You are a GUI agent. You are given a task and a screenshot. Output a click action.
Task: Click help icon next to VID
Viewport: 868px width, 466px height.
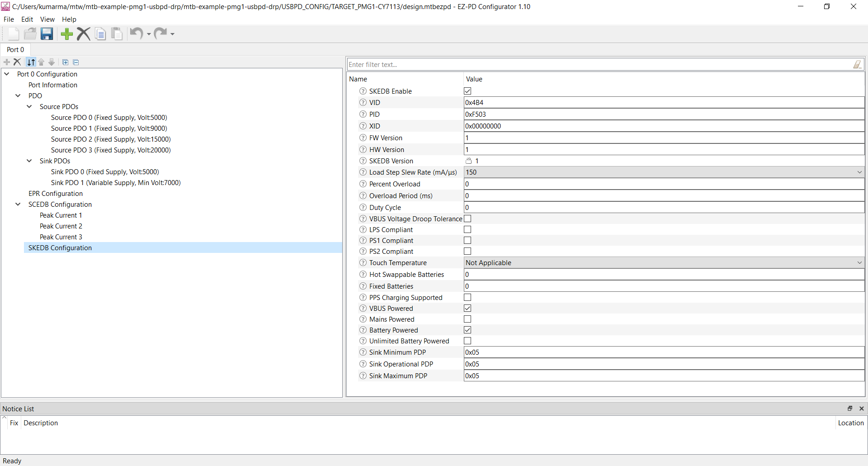click(363, 103)
